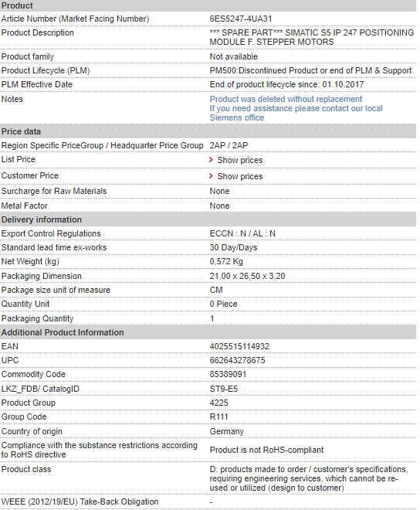Click the UPC value 662643278675
420x510 pixels.
coord(237,360)
